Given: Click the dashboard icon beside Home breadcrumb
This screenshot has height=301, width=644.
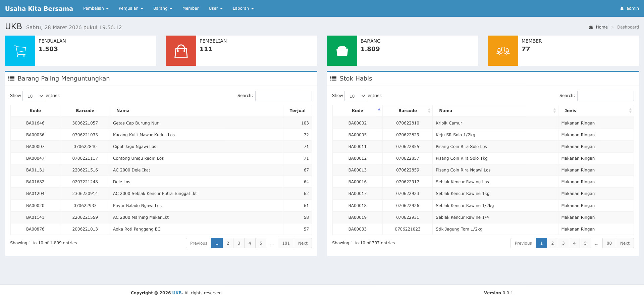Looking at the screenshot, I should [x=591, y=27].
